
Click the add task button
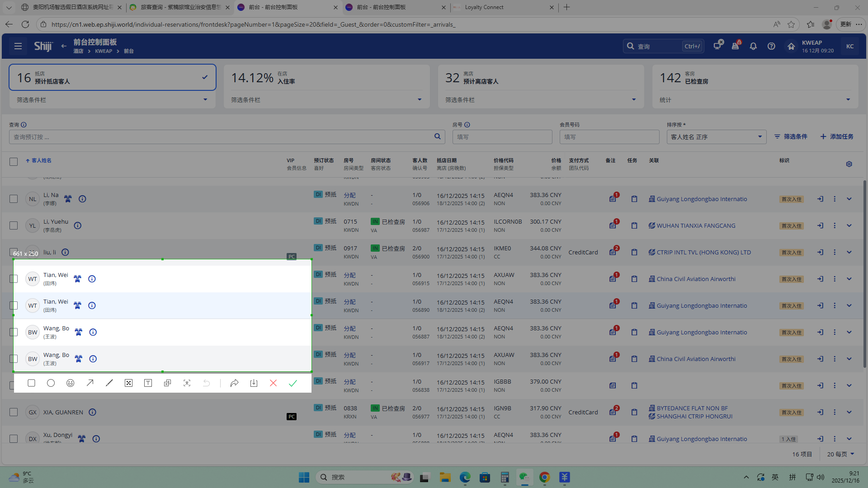coord(837,136)
